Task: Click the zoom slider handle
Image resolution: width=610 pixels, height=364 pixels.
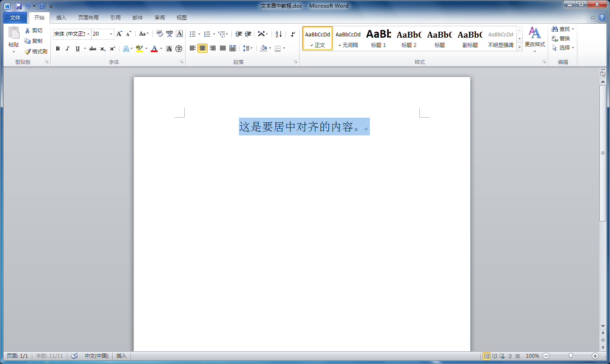Action: [x=571, y=356]
